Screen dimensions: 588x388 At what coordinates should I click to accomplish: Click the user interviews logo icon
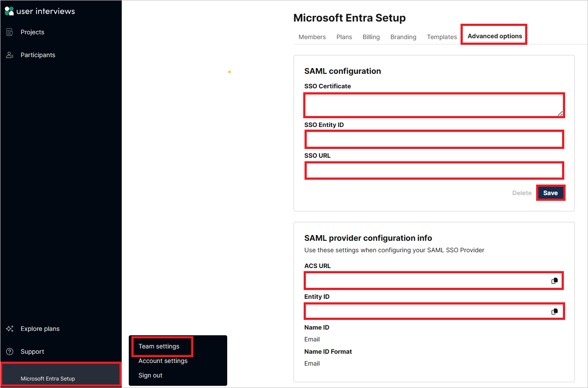(9, 10)
